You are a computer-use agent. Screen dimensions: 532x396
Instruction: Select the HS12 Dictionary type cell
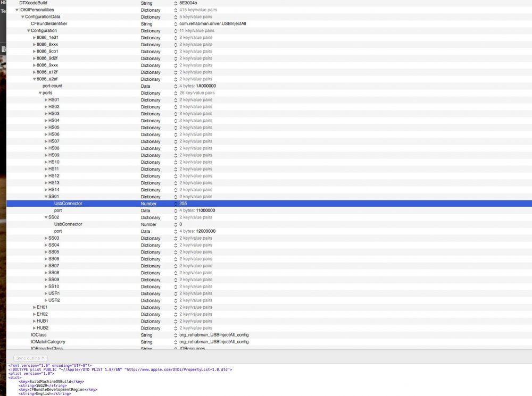click(x=151, y=176)
